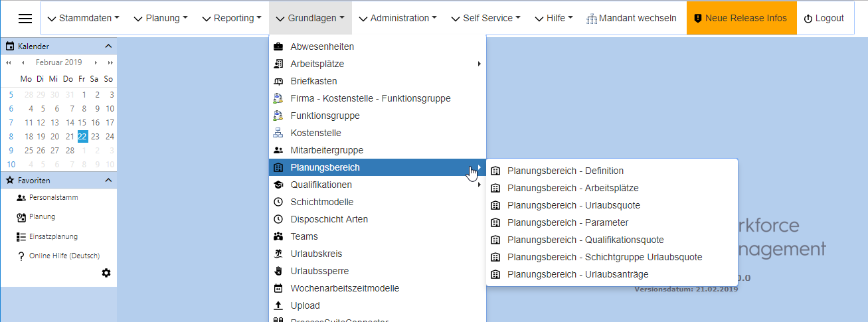
Task: Click the Briefkasten mailbox icon
Action: (278, 81)
